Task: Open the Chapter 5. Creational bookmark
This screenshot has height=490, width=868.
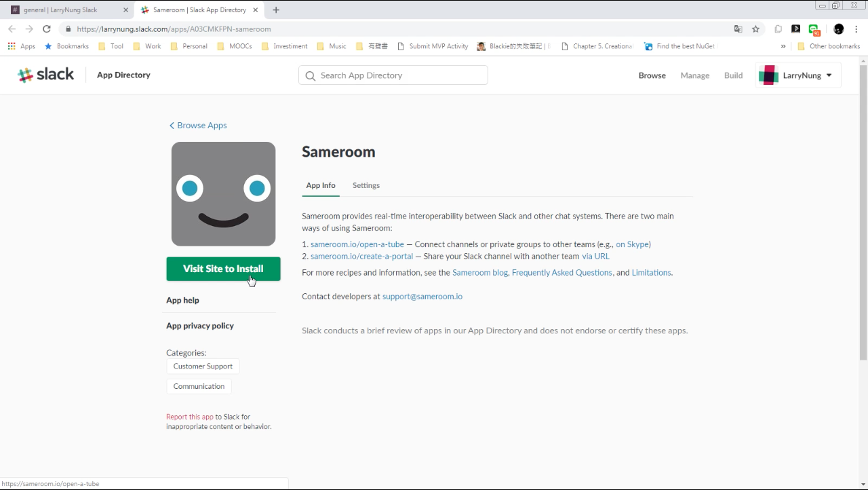Action: coord(597,46)
